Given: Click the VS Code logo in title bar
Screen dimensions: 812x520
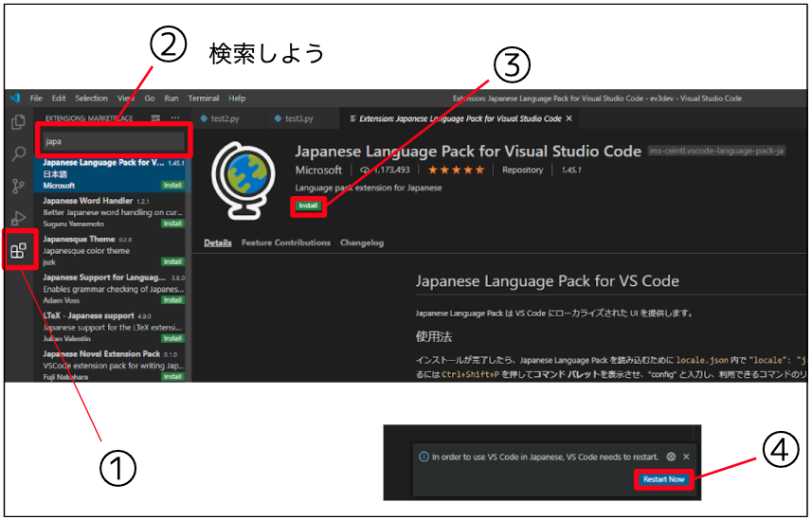Looking at the screenshot, I should (x=15, y=98).
